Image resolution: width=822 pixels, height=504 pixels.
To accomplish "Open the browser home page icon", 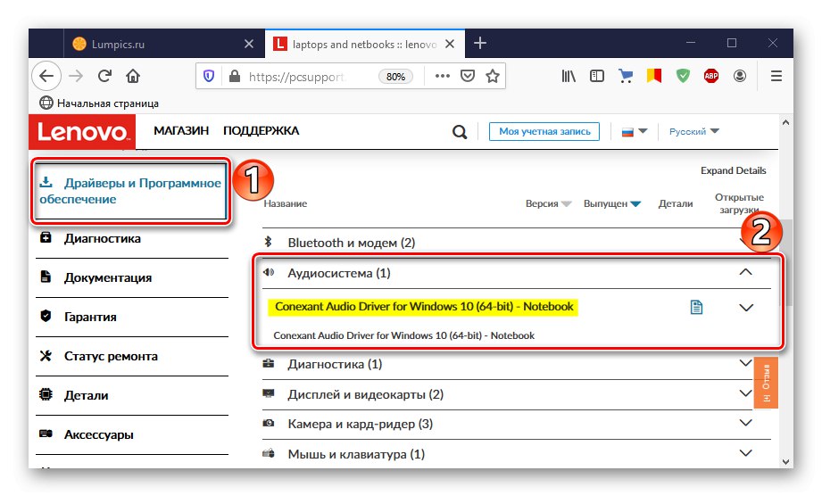I will tap(133, 76).
